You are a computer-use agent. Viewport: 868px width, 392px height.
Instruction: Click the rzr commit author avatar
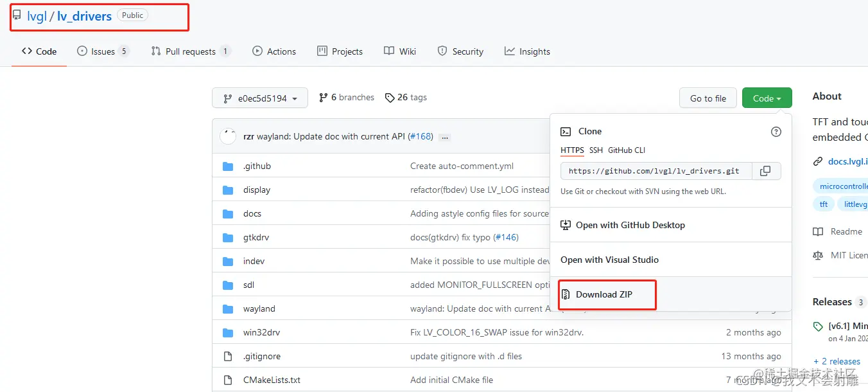[x=228, y=136]
